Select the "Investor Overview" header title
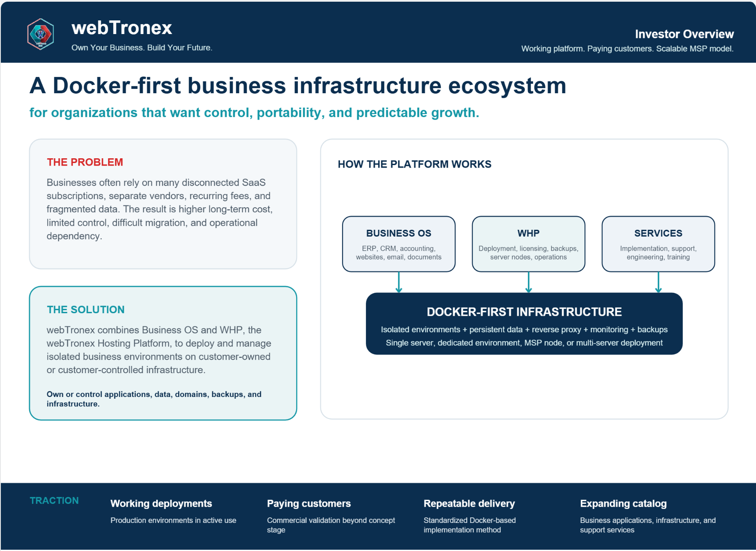The width and height of the screenshot is (756, 551). coord(684,34)
